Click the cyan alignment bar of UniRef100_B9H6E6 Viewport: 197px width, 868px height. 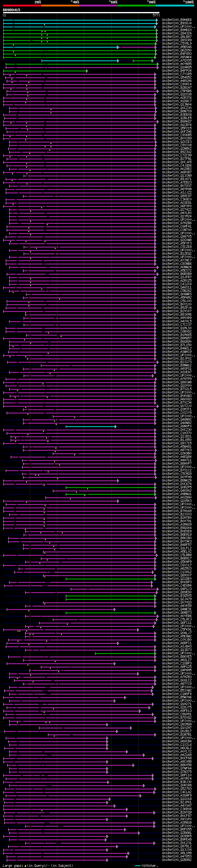80,20
